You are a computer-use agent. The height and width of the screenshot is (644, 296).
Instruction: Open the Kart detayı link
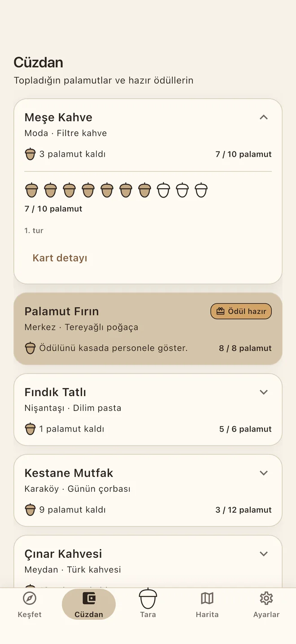pyautogui.click(x=60, y=258)
